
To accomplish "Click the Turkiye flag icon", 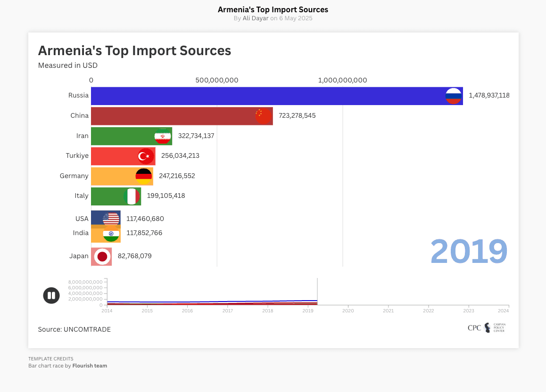I will coord(146,156).
